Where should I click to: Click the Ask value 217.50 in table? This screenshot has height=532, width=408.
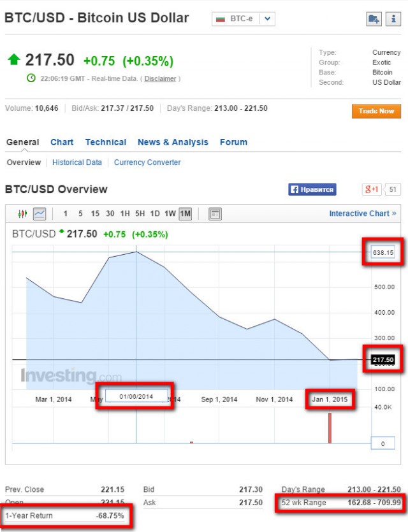pos(251,503)
